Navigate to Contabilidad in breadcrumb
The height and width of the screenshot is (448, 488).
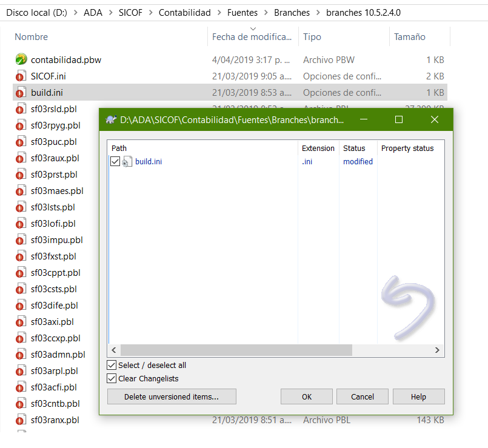click(184, 13)
